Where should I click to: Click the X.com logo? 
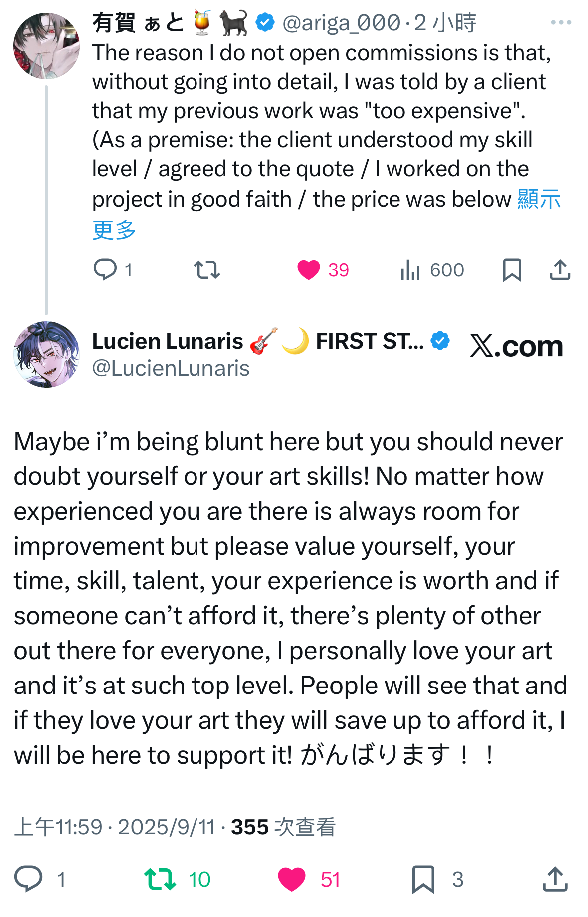[516, 346]
